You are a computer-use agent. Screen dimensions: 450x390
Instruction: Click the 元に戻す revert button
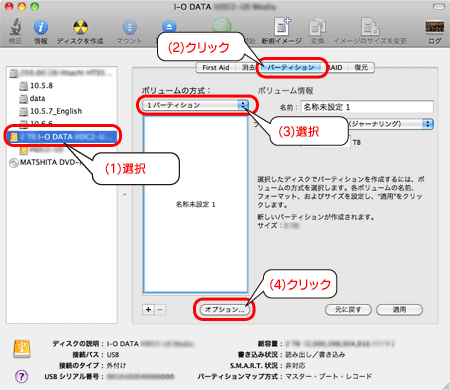pyautogui.click(x=348, y=309)
